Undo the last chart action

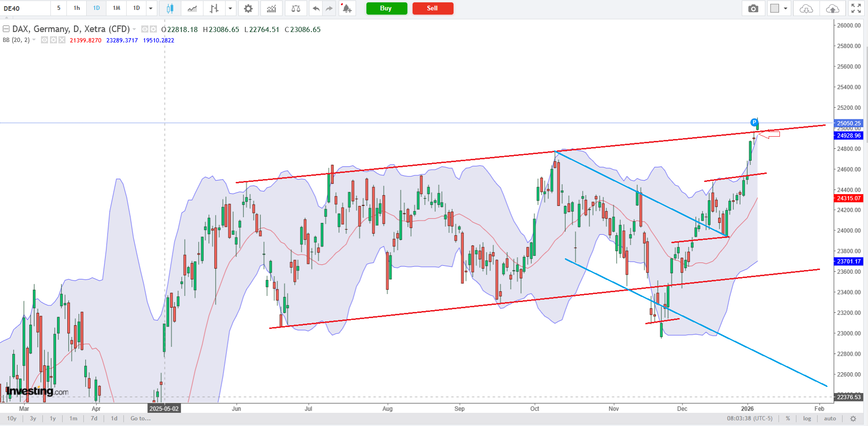(x=316, y=8)
